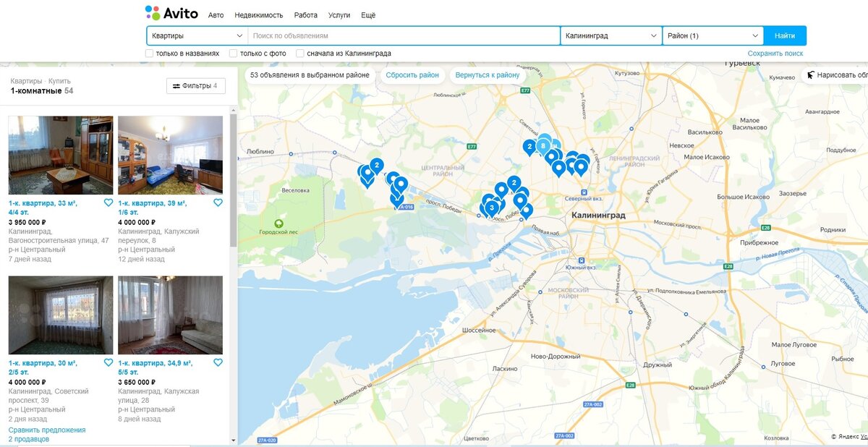Click '53 объявления в выбранном районе' label
This screenshot has height=447, width=868.
tap(310, 75)
